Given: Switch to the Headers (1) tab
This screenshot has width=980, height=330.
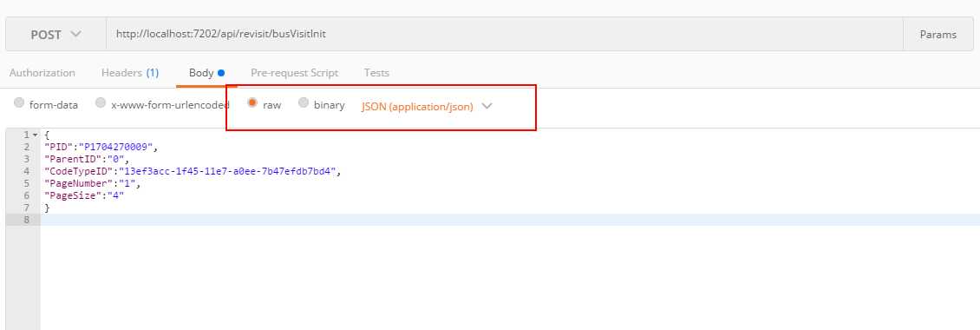Looking at the screenshot, I should click(130, 73).
